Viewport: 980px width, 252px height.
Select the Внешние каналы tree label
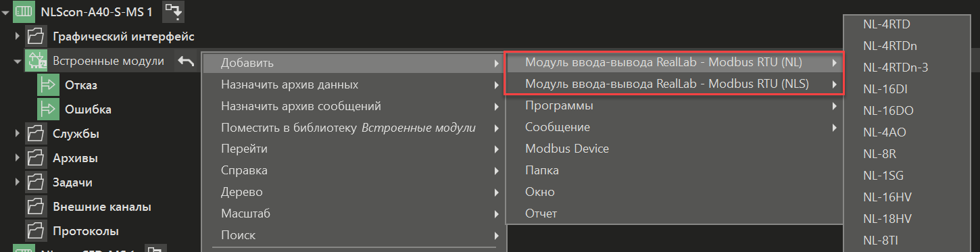point(102,207)
